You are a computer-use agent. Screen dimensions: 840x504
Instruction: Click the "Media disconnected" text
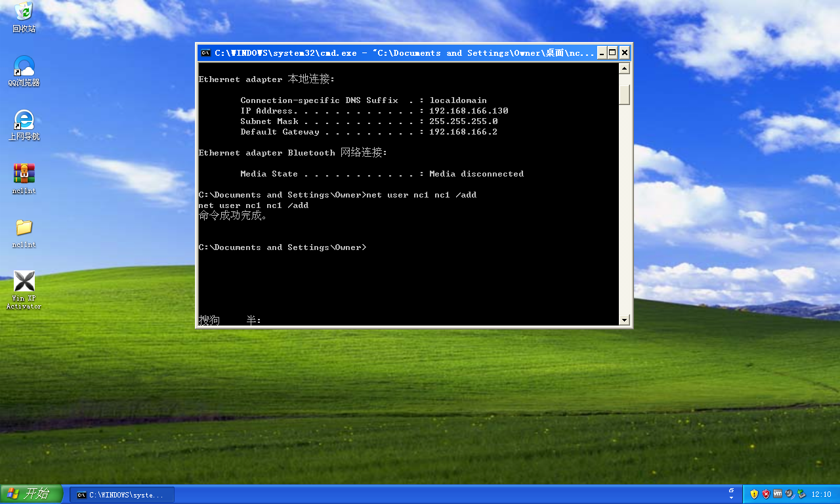[476, 174]
